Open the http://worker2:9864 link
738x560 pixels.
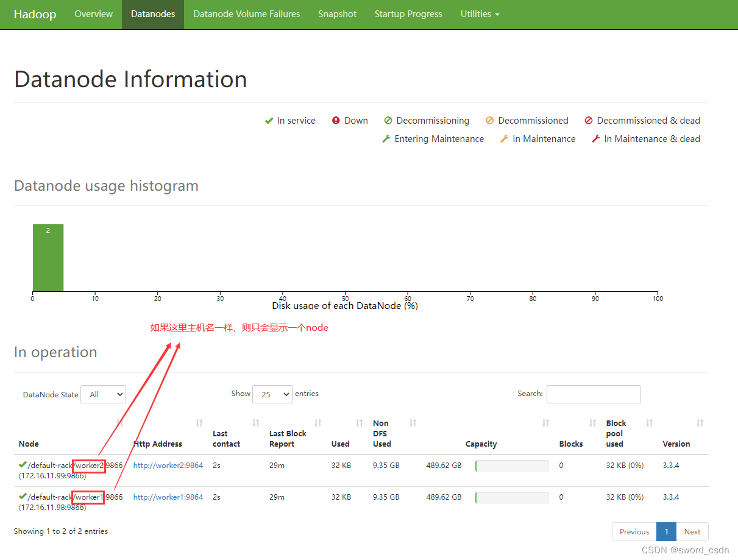(168, 466)
